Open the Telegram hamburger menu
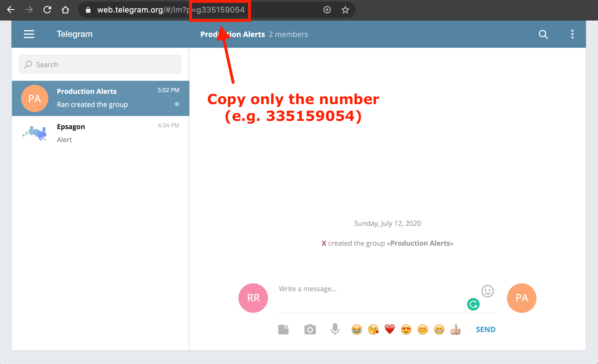 click(29, 34)
